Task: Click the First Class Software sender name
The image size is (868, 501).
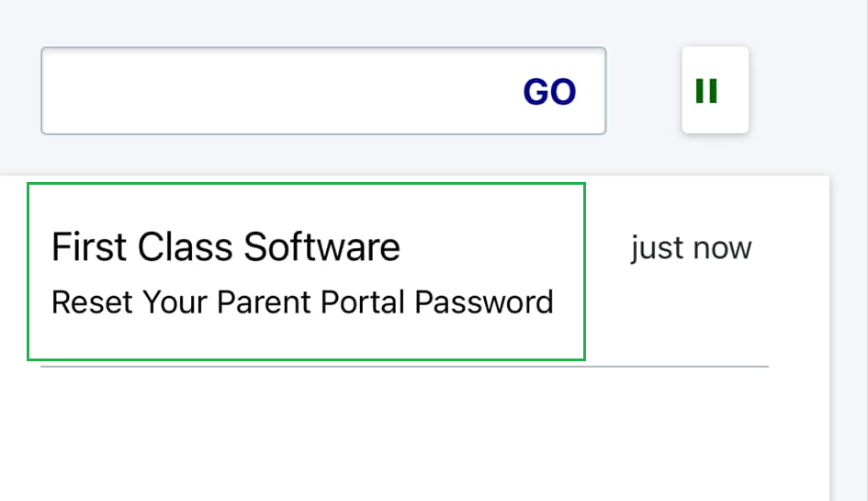Action: click(226, 247)
